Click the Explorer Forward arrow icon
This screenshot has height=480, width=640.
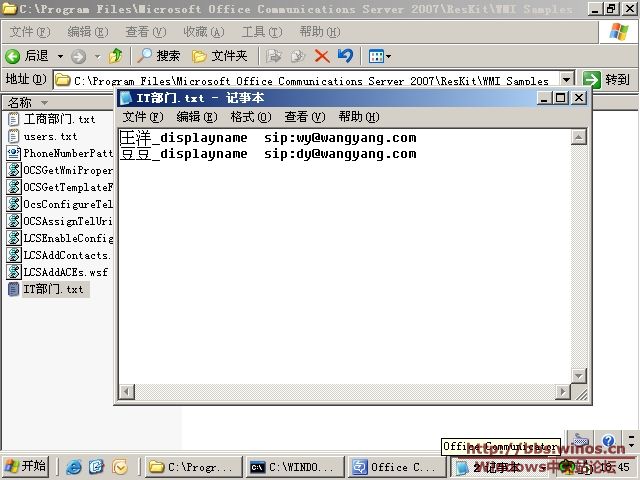click(78, 56)
